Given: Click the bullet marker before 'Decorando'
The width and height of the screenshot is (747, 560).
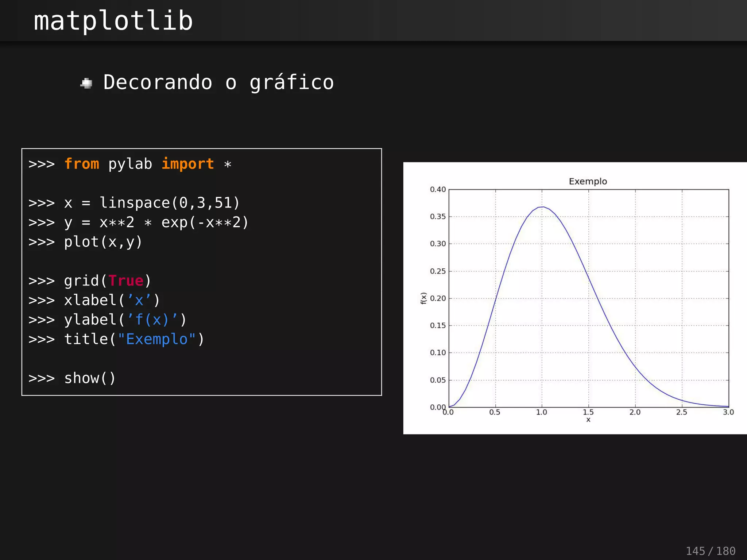Looking at the screenshot, I should click(x=86, y=83).
